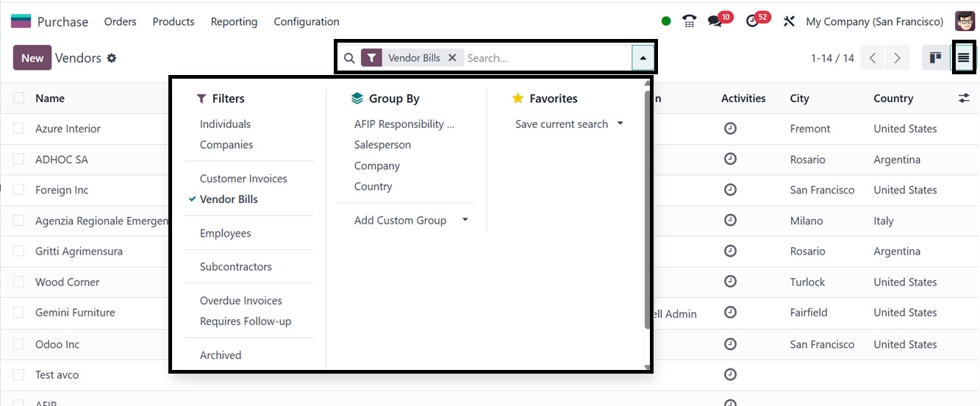Open optional columns settings icon
Screen dimensions: 980x406
pos(964,98)
